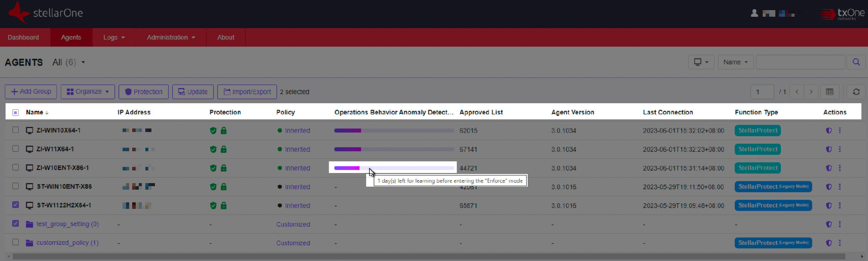Image resolution: width=868 pixels, height=261 pixels.
Task: Expand the Organize dropdown
Action: click(88, 92)
